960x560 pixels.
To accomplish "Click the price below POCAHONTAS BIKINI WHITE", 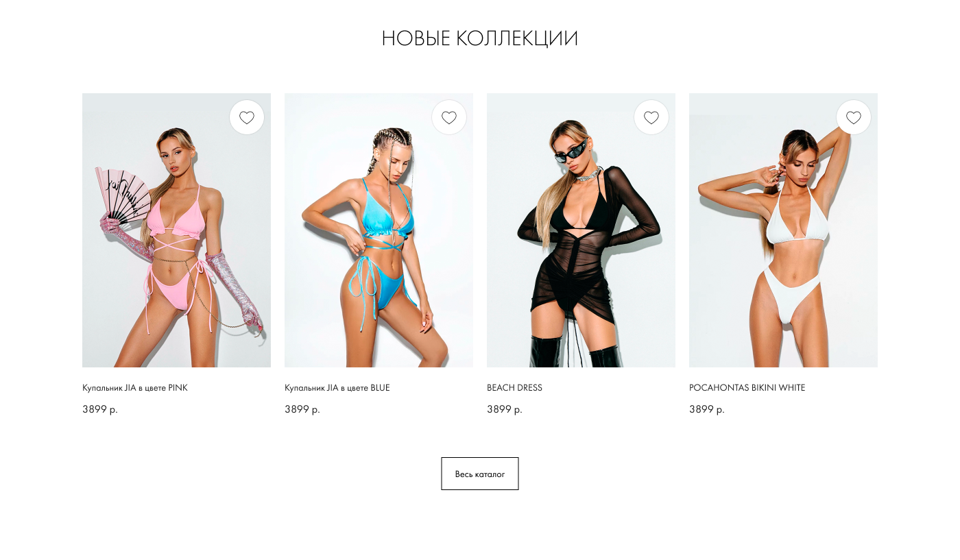I will tap(707, 409).
